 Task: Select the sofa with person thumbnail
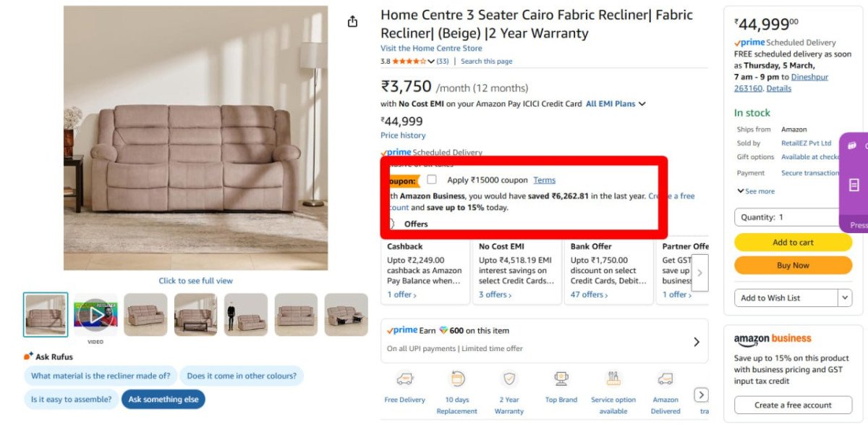tap(246, 315)
